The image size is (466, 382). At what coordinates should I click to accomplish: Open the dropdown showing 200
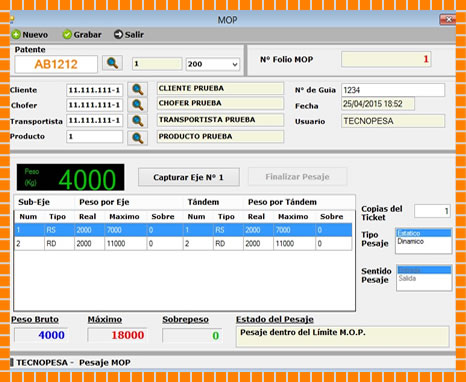pyautogui.click(x=213, y=64)
